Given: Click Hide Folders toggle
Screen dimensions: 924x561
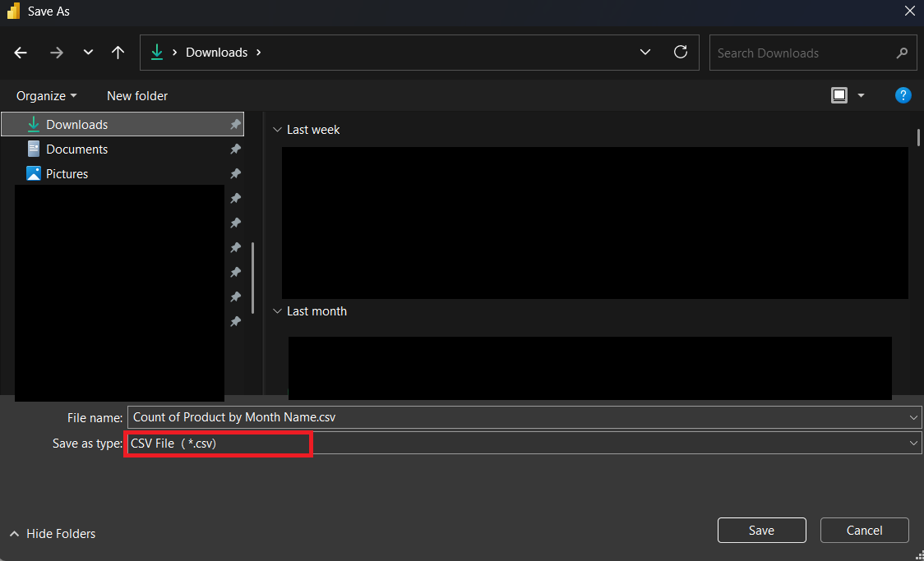Looking at the screenshot, I should (x=53, y=534).
